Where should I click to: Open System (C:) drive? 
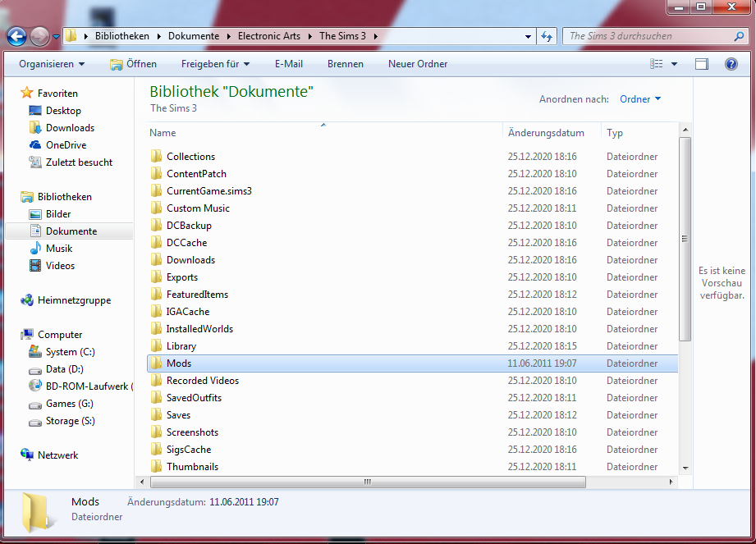[x=70, y=352]
